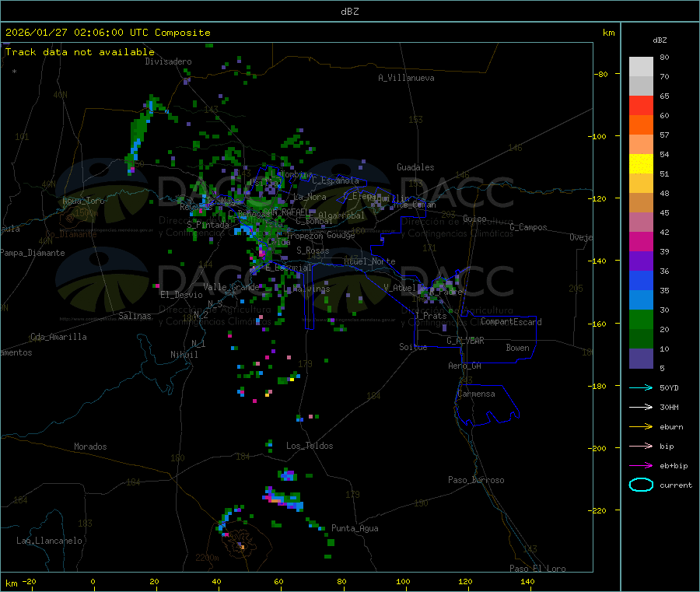The width and height of the screenshot is (700, 592).
Task: Click the yellow eburn arrow icon
Action: click(x=641, y=426)
